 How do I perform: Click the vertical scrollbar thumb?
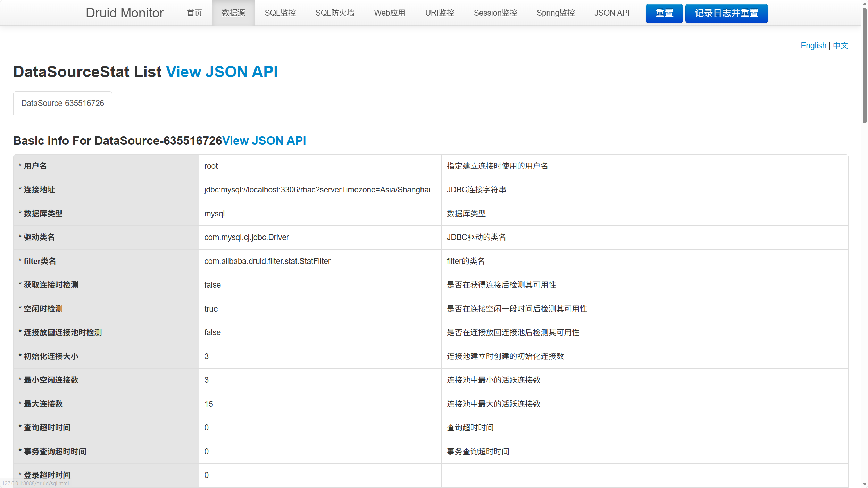tap(864, 66)
